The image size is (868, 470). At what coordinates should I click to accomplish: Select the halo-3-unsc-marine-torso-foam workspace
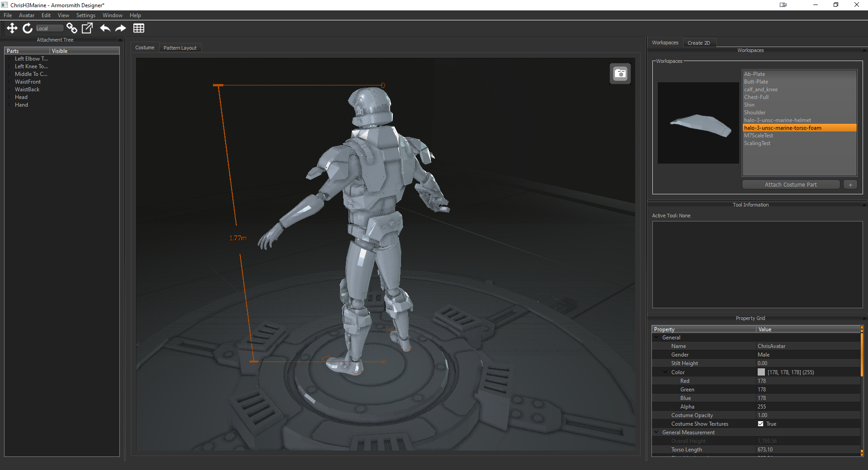coord(799,128)
